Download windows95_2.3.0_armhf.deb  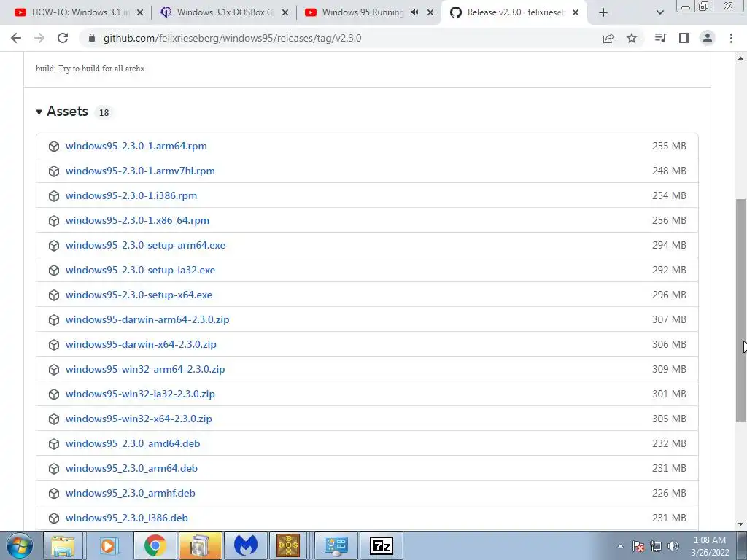pos(130,493)
